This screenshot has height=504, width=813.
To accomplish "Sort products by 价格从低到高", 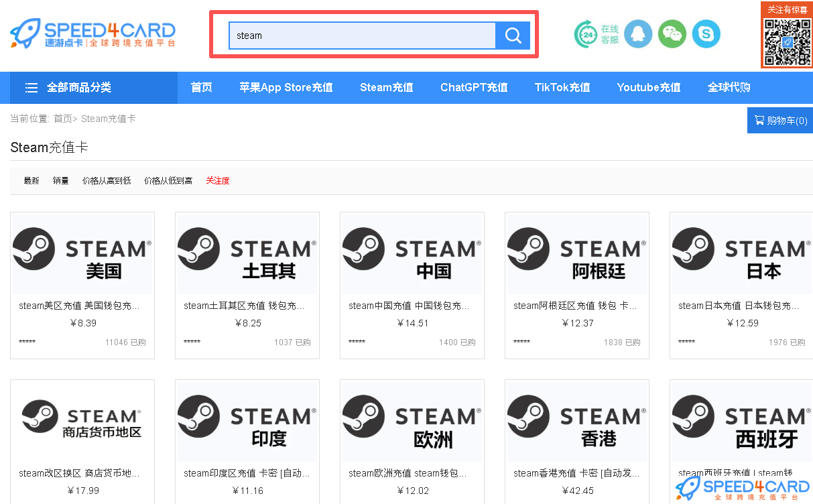I will point(168,180).
